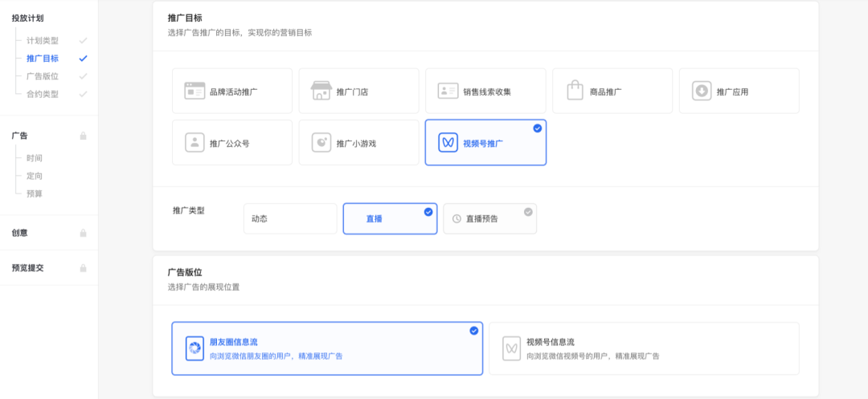
Task: Go to 计划类型 in the sidebar
Action: (x=42, y=41)
